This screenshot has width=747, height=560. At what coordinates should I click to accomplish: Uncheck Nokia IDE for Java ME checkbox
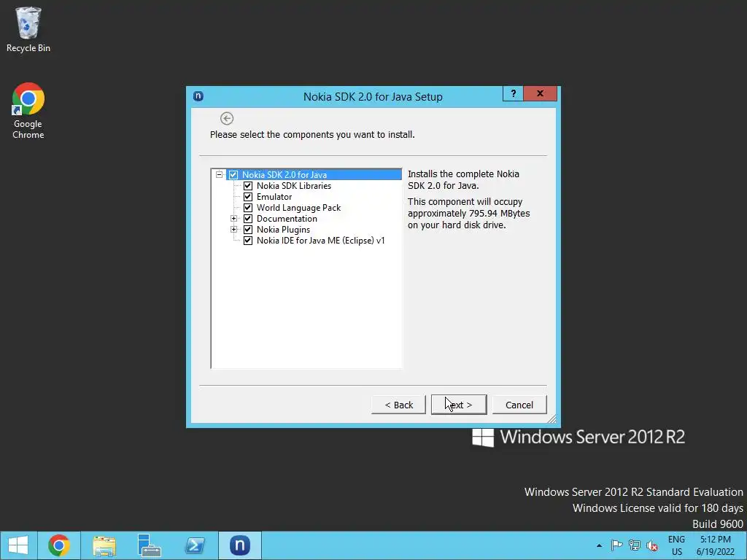coord(248,241)
